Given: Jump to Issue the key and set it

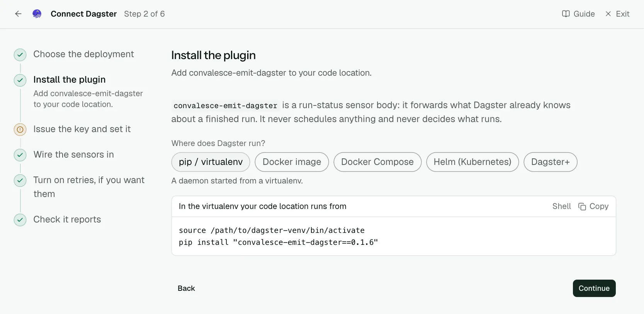Looking at the screenshot, I should coord(82,129).
